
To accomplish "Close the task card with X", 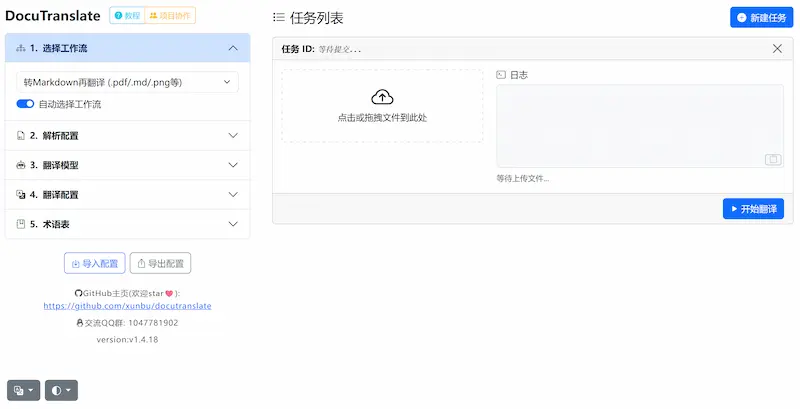I will 777,48.
